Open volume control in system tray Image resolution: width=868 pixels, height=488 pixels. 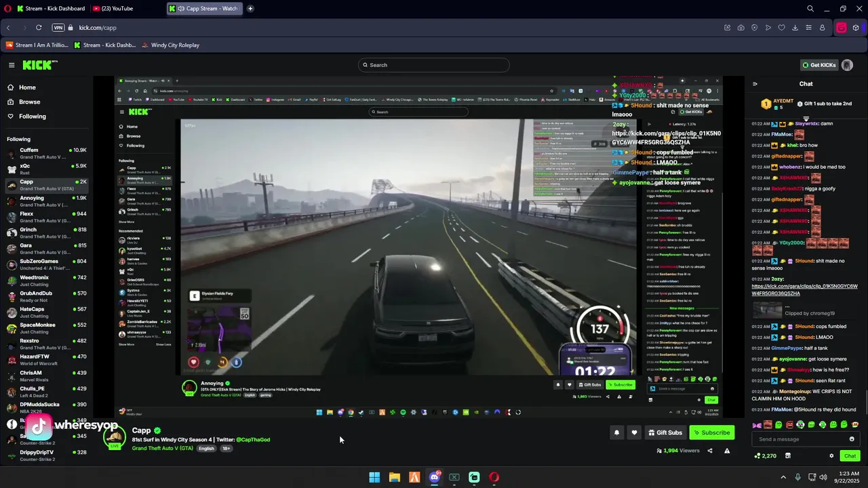pyautogui.click(x=823, y=477)
